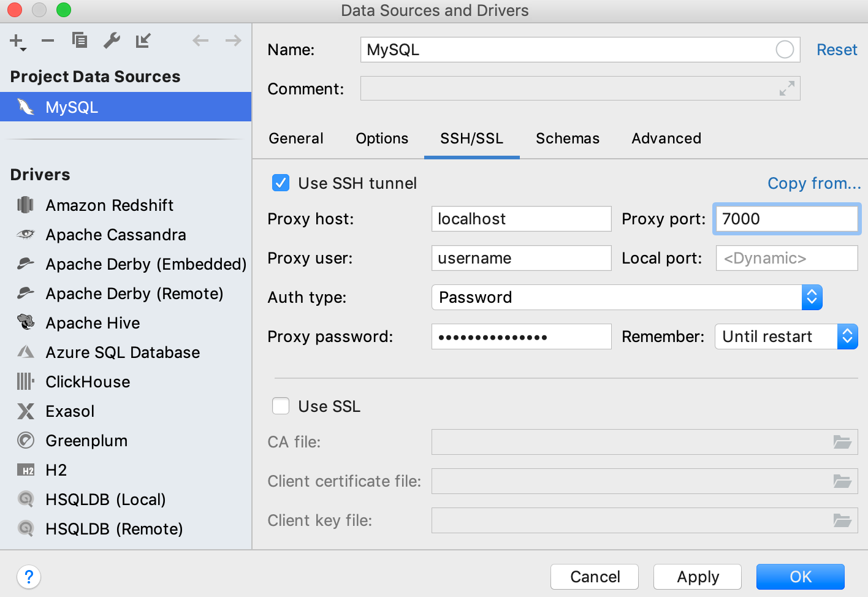Open the Advanced tab

pyautogui.click(x=666, y=139)
